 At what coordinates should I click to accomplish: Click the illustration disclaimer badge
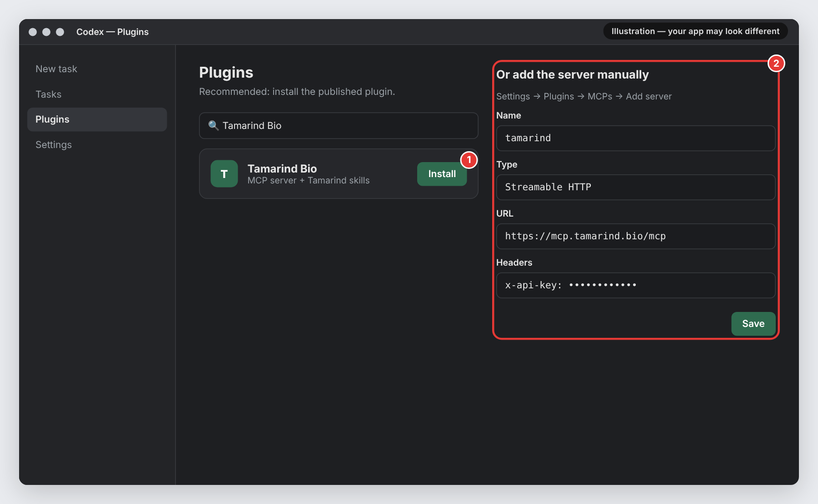[x=695, y=31]
